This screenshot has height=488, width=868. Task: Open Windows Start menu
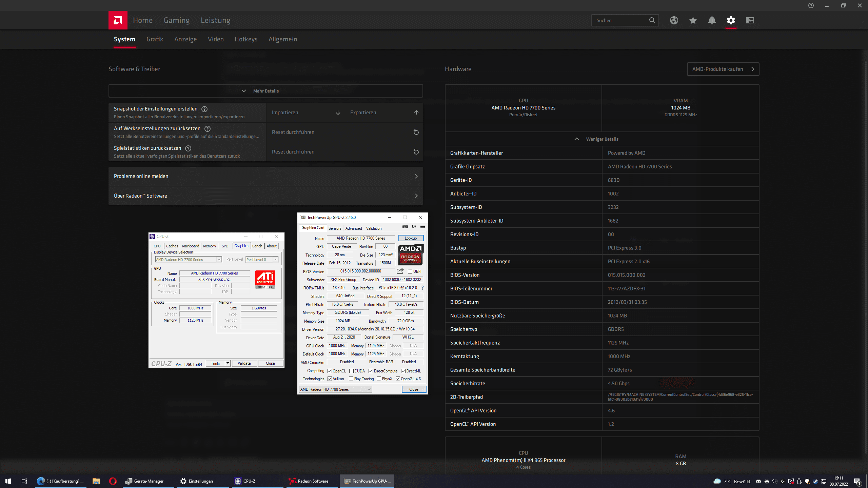click(x=8, y=481)
